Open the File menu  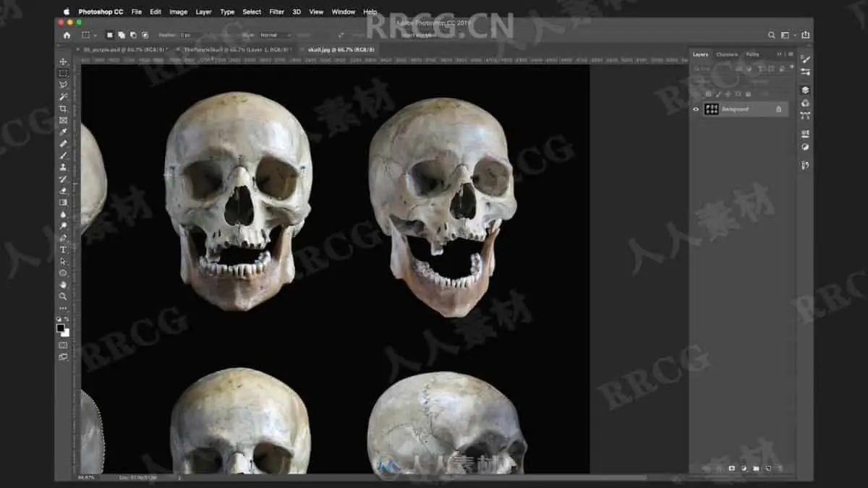pos(137,12)
